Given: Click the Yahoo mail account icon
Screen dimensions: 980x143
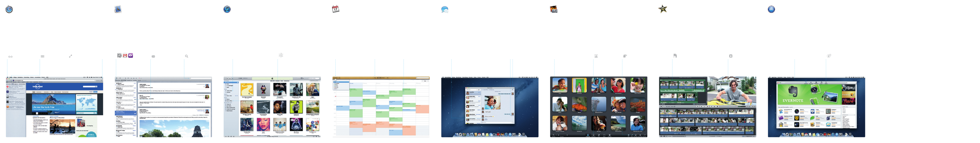Looking at the screenshot, I should pyautogui.click(x=131, y=55).
